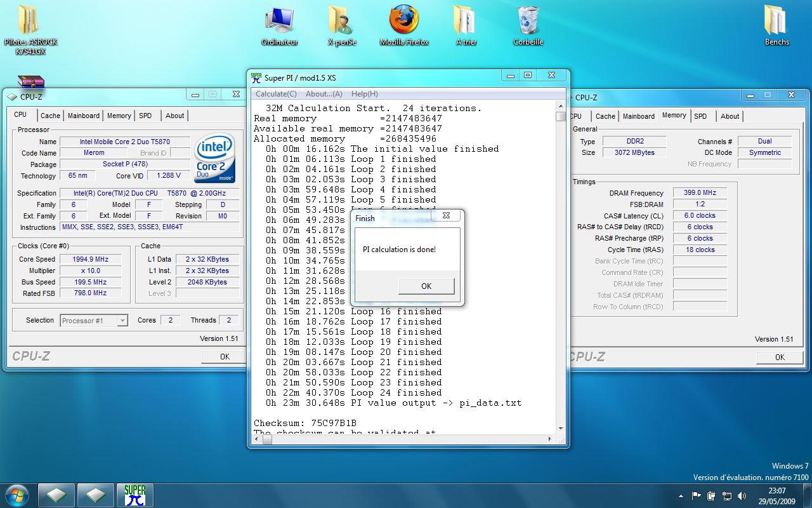This screenshot has width=812, height=508.
Task: Click the Intel Core 2 Duo logo
Action: click(x=215, y=157)
